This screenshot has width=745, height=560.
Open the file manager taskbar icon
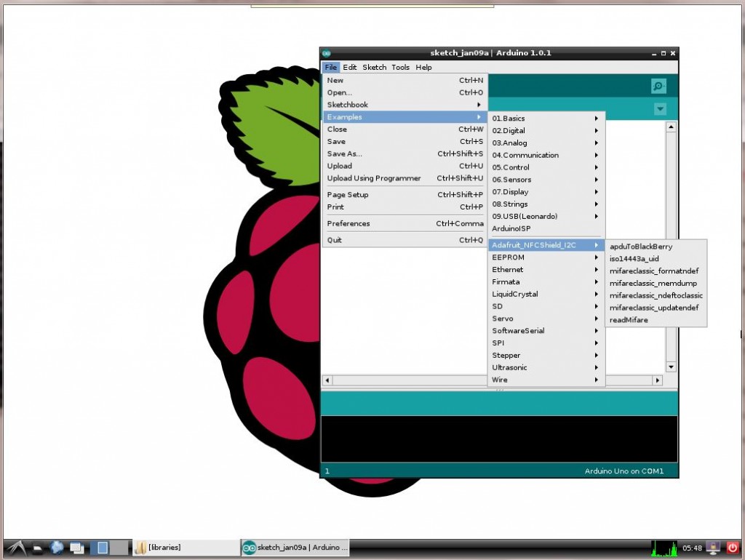[37, 548]
